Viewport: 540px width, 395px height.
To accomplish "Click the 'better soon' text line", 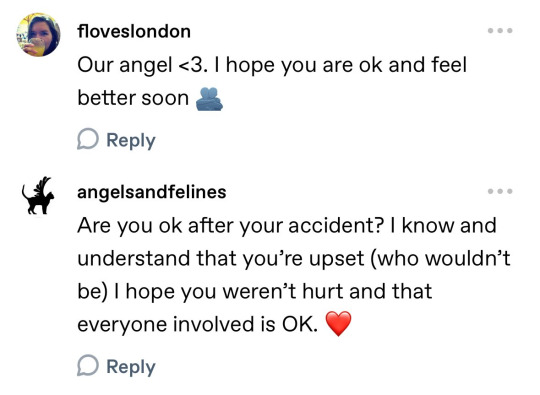I will point(133,98).
